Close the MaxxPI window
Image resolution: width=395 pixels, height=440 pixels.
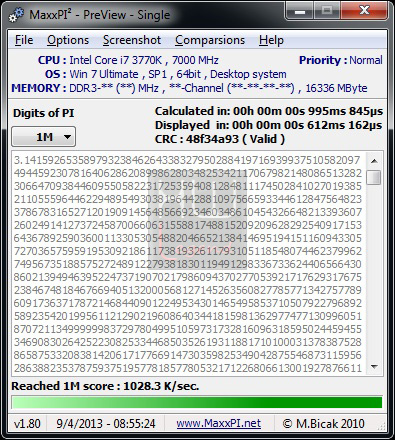tap(364, 11)
